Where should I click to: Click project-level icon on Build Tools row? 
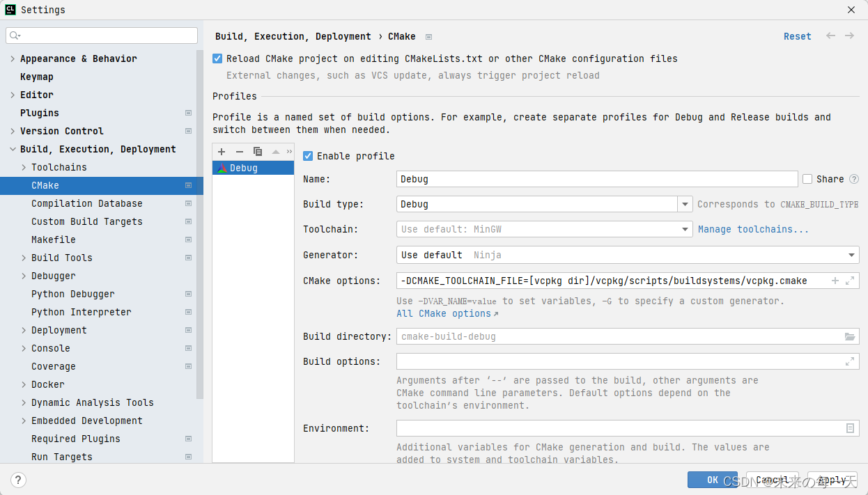[188, 258]
